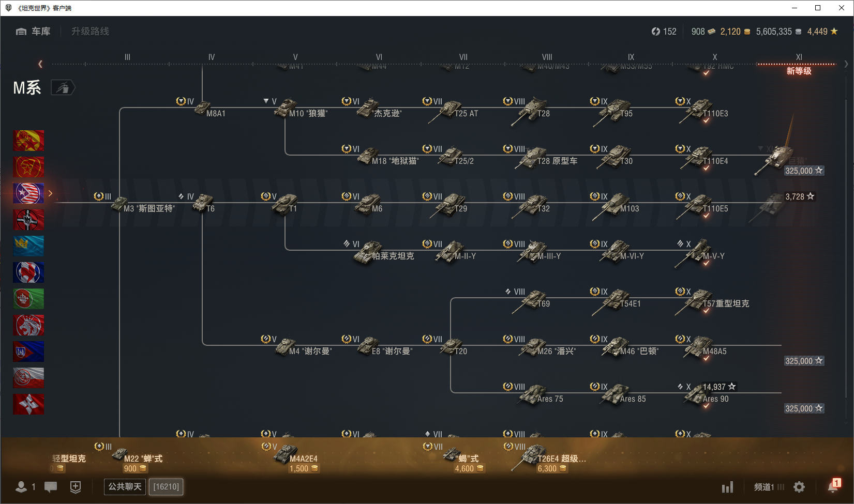The image size is (854, 504).
Task: Go to previous tiers with left arrow
Action: (40, 64)
